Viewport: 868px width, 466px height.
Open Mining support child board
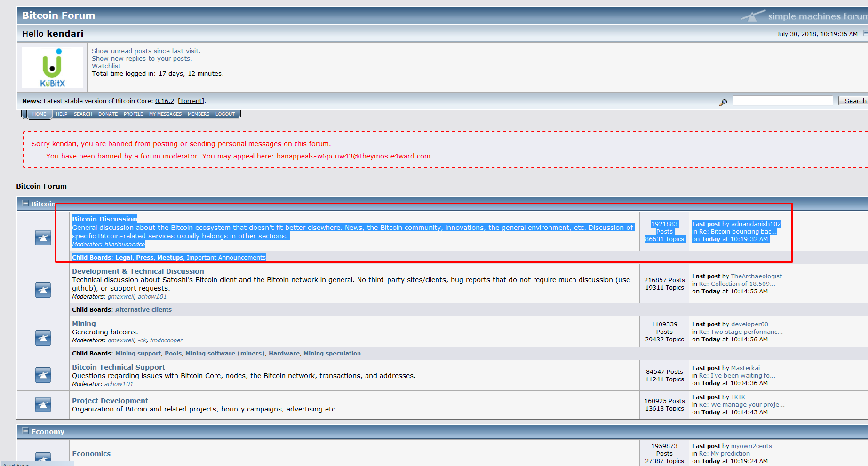pyautogui.click(x=138, y=353)
